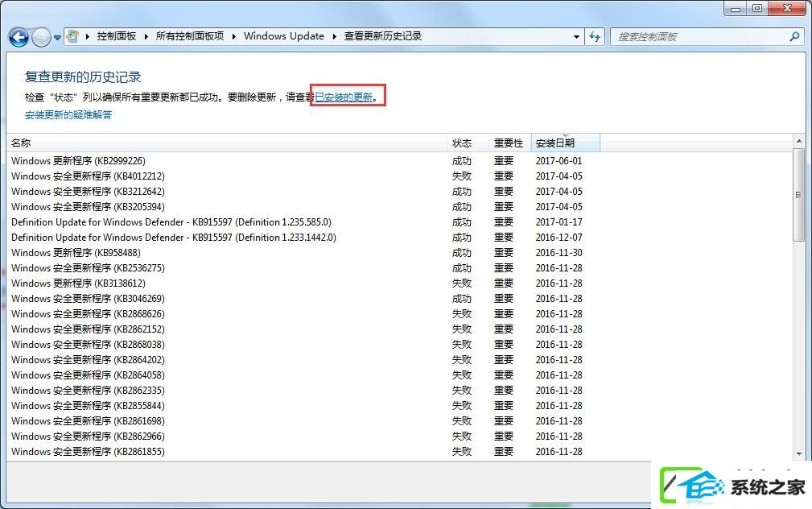Select the KB2864058 security update row

coord(399,375)
